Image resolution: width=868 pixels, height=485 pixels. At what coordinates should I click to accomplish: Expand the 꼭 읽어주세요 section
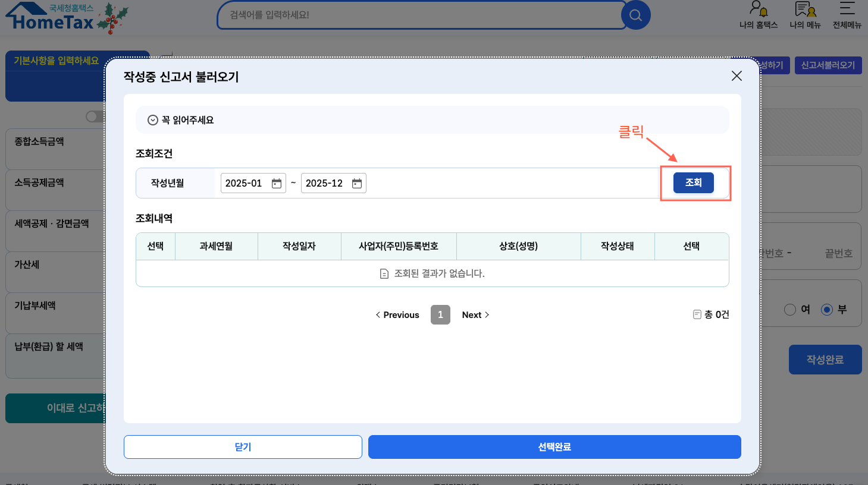153,120
